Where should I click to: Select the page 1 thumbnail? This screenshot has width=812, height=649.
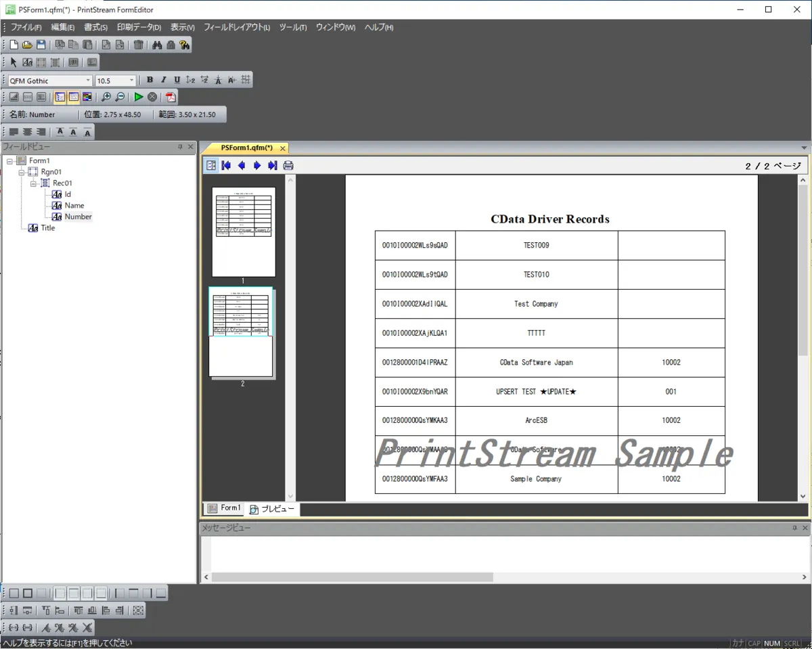[x=243, y=231]
